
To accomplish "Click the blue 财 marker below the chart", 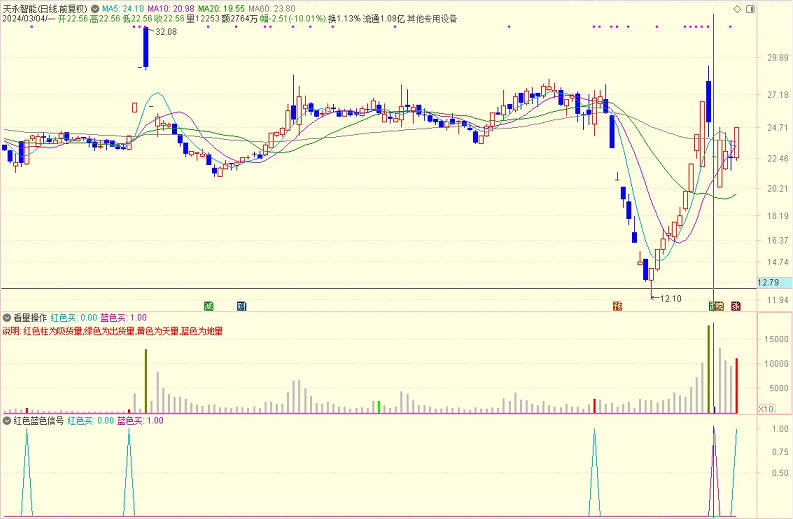I will (242, 306).
